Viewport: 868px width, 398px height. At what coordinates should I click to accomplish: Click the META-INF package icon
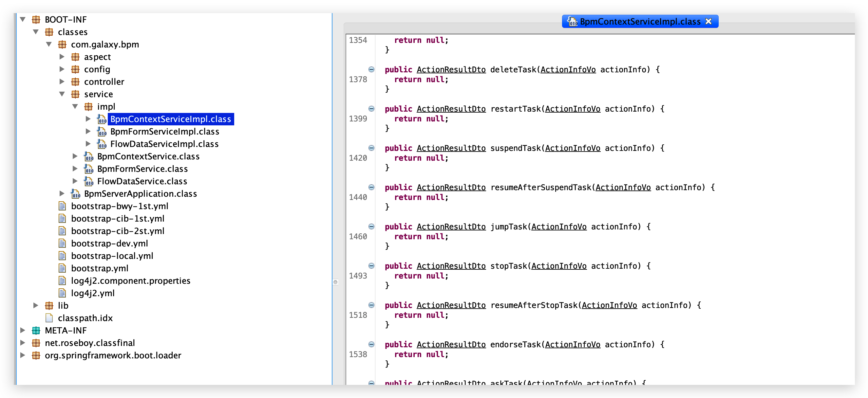point(36,331)
